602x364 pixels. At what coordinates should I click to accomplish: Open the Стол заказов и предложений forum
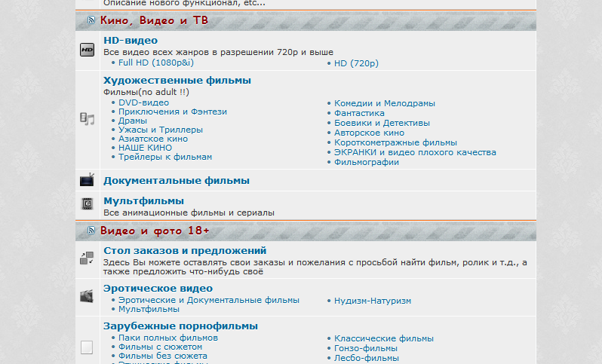click(185, 250)
